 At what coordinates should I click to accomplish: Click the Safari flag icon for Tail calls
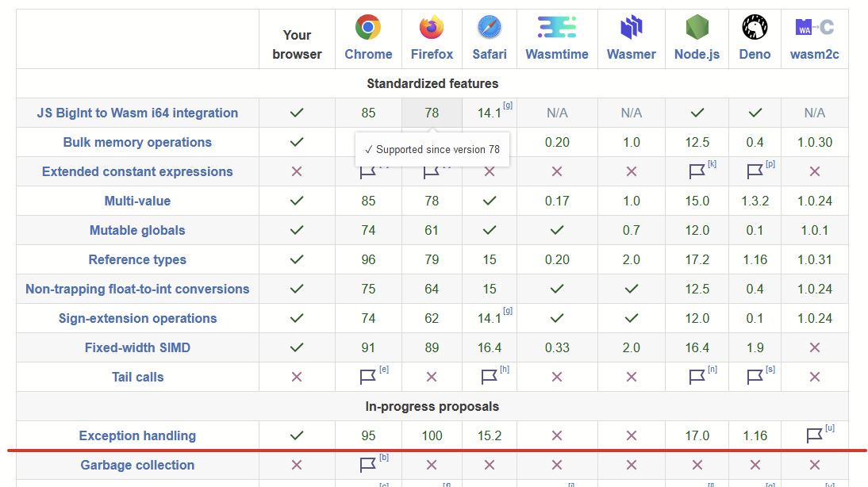pyautogui.click(x=489, y=377)
